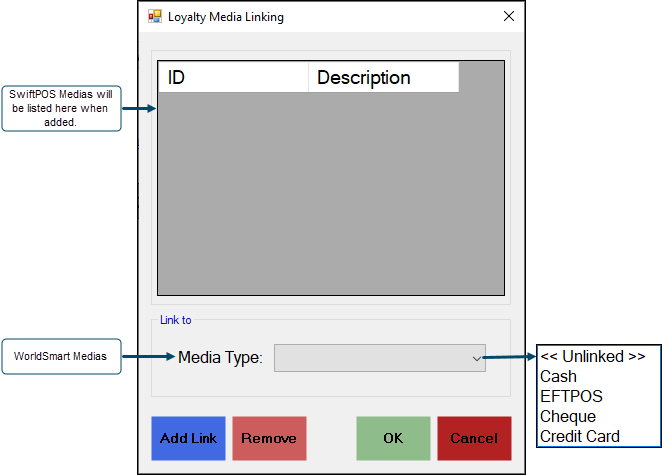Select Credit Card in the media list

580,436
